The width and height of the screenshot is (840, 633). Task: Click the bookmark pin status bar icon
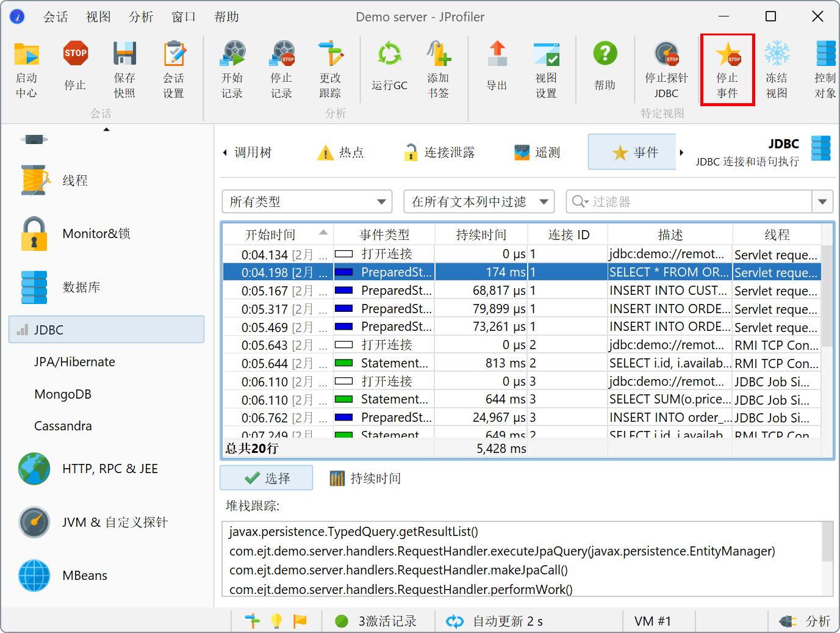253,621
